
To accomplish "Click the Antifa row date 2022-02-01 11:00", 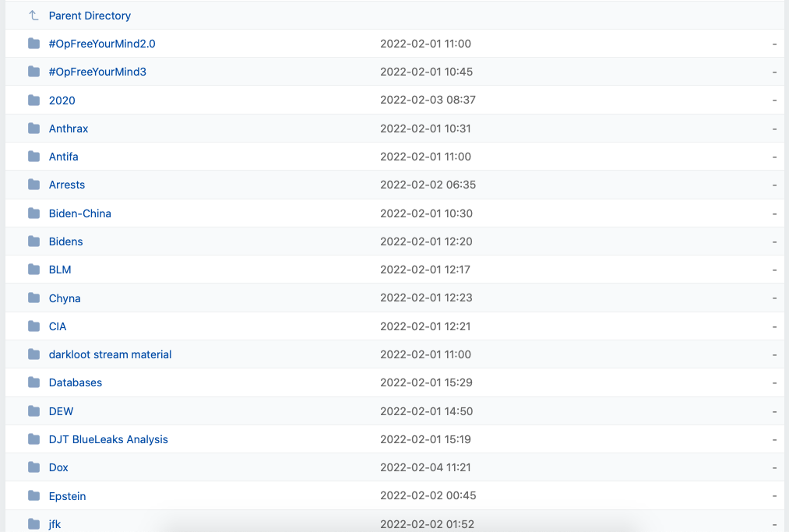I will pyautogui.click(x=426, y=157).
